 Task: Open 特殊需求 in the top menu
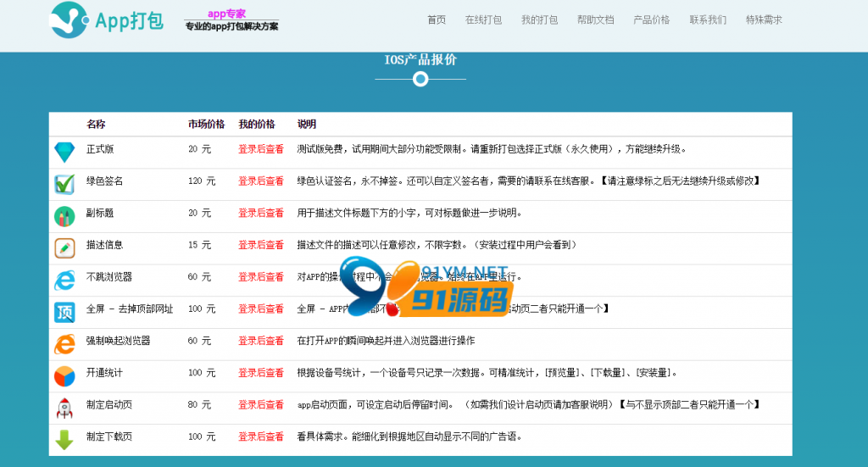(764, 20)
